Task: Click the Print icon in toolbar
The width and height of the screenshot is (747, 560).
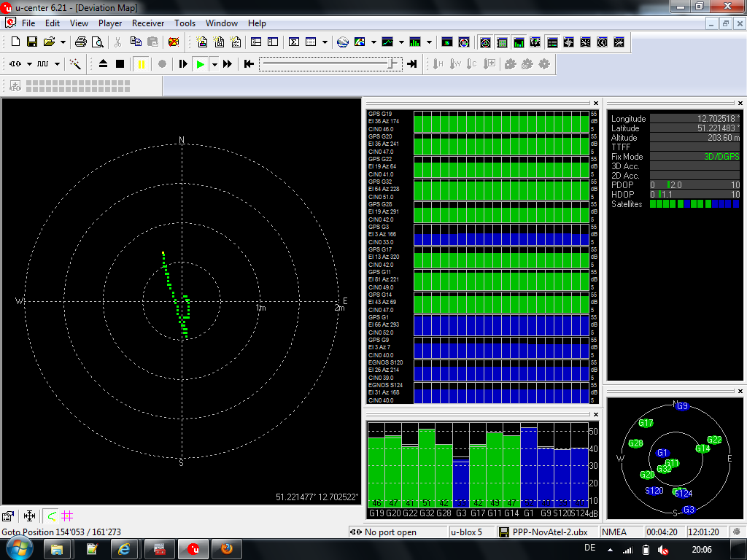Action: pyautogui.click(x=81, y=42)
